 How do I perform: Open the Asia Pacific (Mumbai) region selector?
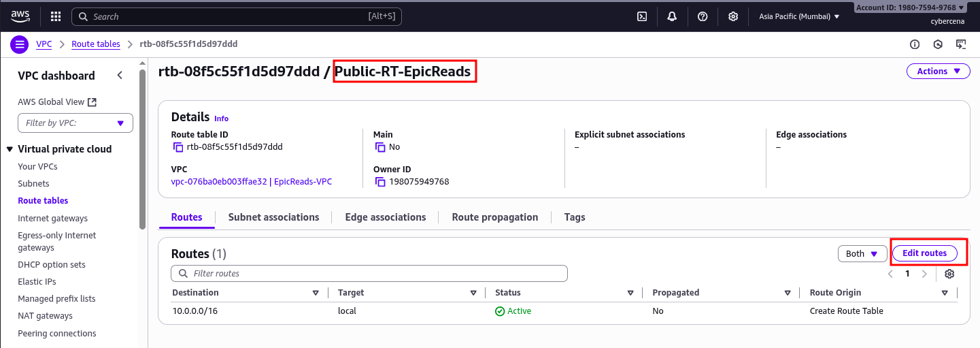(799, 16)
